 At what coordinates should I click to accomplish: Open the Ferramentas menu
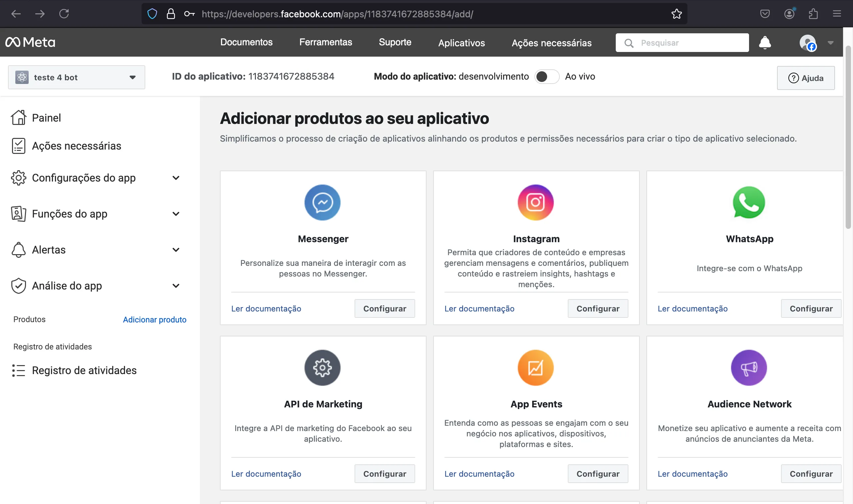pyautogui.click(x=326, y=42)
